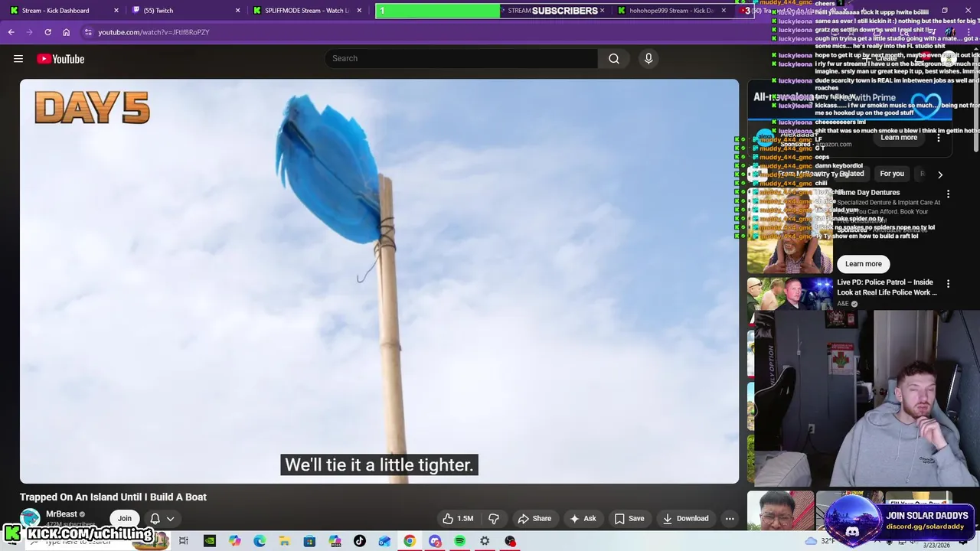Open Copilot icon in taskbar
The image size is (980, 551).
tap(234, 541)
